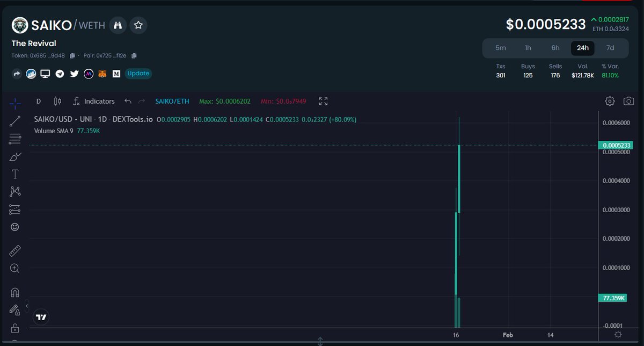Collapse the drawing toolbar arrow

[x=27, y=306]
